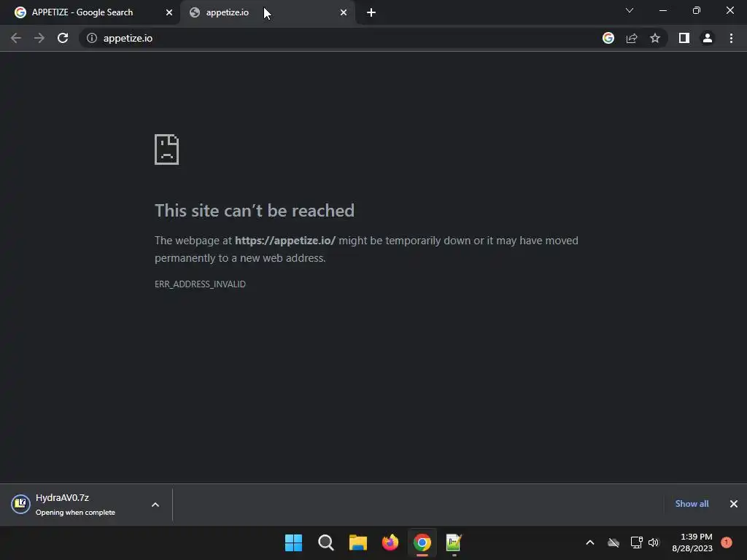Switch to APPETIZE - Google Search tab
Screen dimensions: 747x560
pos(90,12)
